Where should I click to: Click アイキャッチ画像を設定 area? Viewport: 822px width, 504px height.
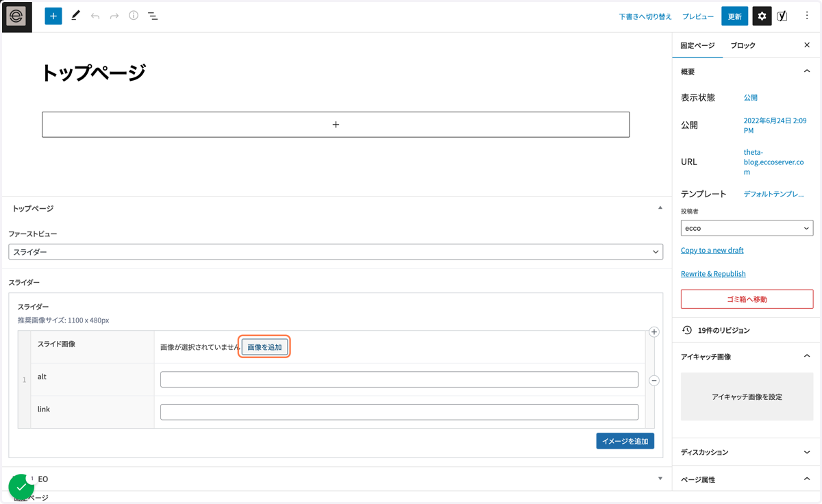(747, 396)
